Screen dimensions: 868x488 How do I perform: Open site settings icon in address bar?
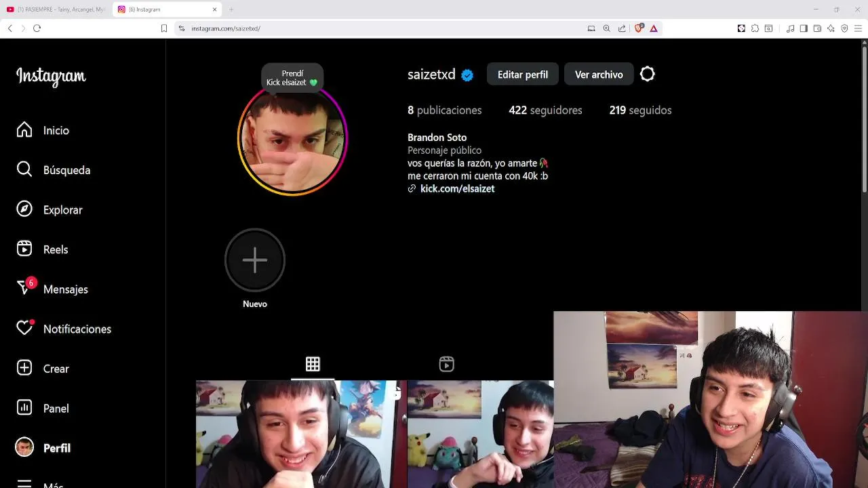(x=181, y=28)
